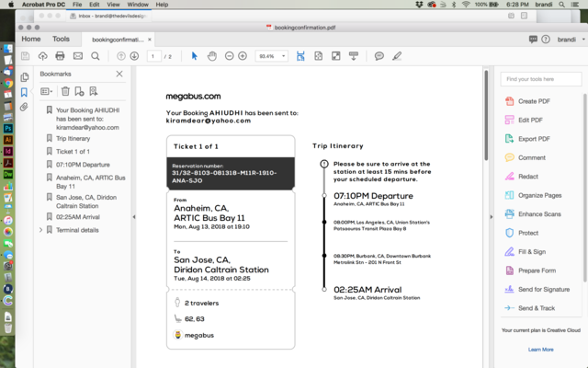Select the 07:10PM Departure bookmark
The width and height of the screenshot is (588, 368).
point(83,165)
